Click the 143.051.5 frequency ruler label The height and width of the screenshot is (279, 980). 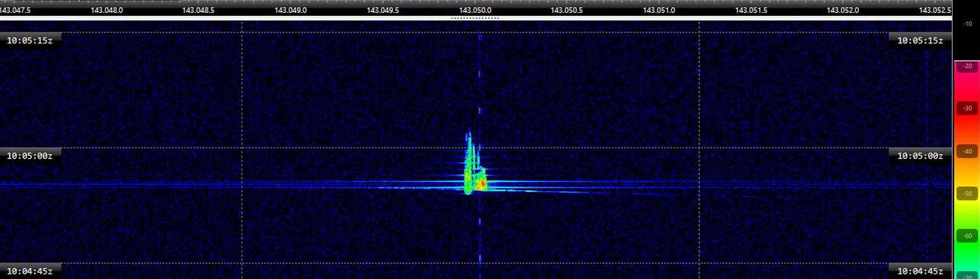751,10
